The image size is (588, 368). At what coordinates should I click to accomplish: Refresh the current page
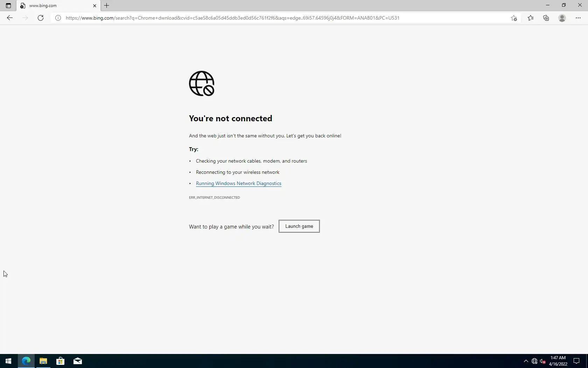point(41,18)
